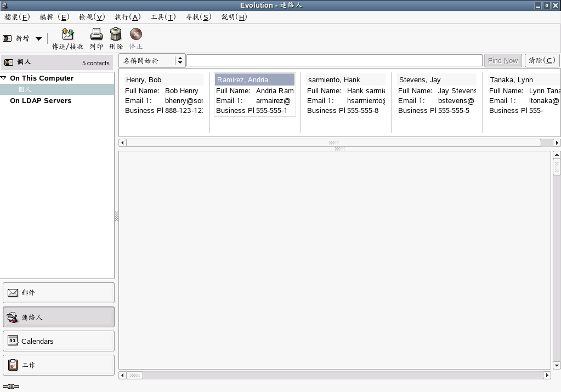The width and height of the screenshot is (561, 392).
Task: Click the Print toolbar icon
Action: [97, 35]
